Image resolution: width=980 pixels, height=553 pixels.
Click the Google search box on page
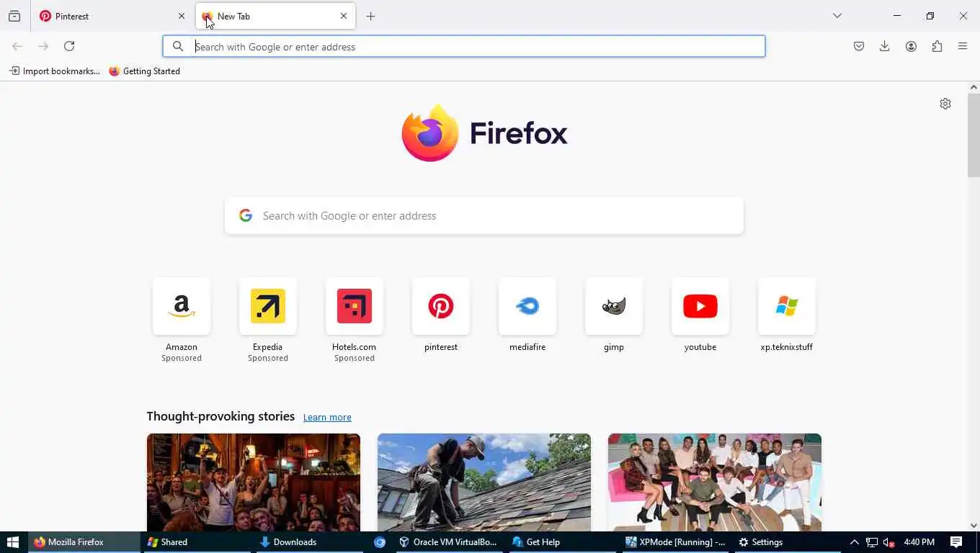(x=484, y=215)
